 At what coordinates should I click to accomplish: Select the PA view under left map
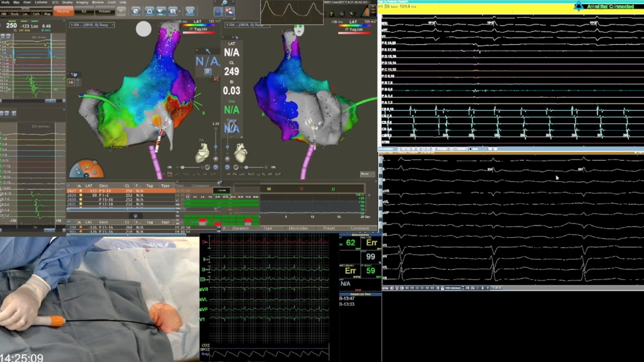(x=170, y=174)
